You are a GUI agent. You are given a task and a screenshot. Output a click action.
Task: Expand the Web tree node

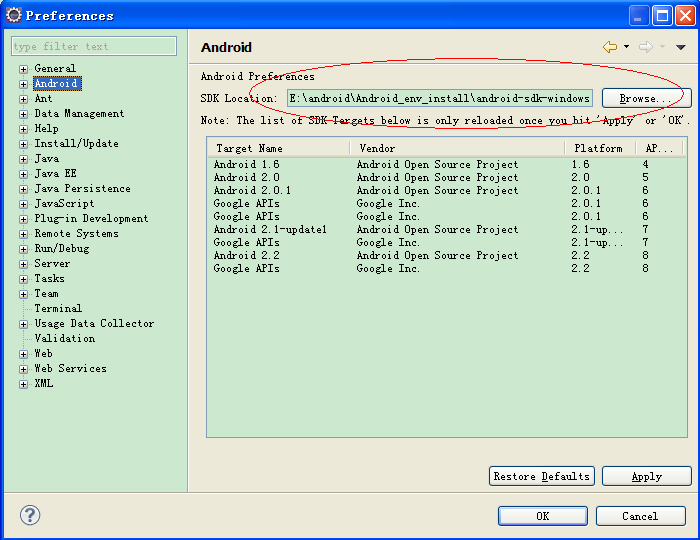pyautogui.click(x=24, y=354)
